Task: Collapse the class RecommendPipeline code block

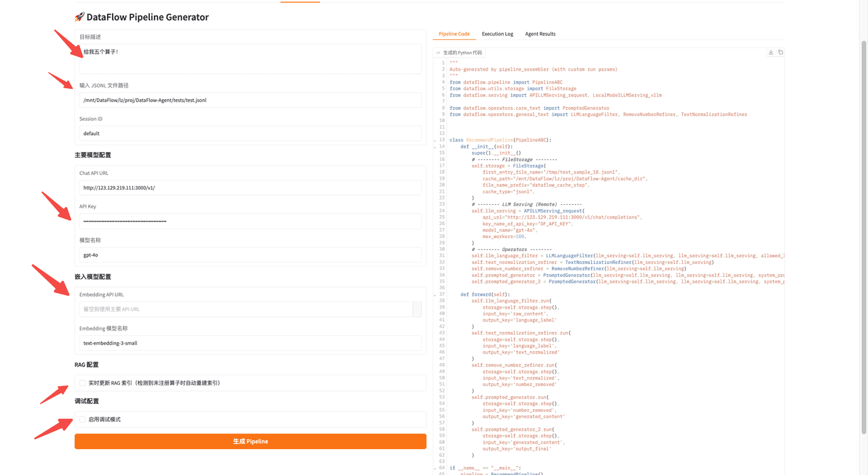Action: pyautogui.click(x=435, y=140)
